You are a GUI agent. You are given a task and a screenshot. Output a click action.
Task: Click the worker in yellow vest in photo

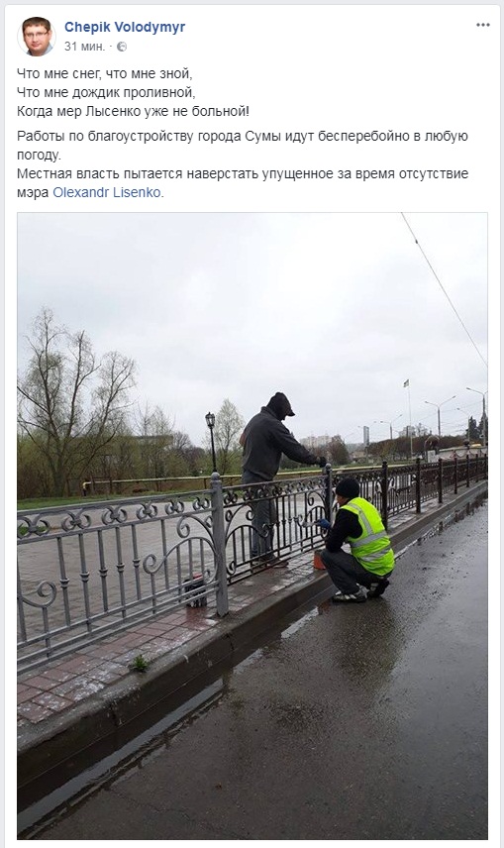point(358,541)
